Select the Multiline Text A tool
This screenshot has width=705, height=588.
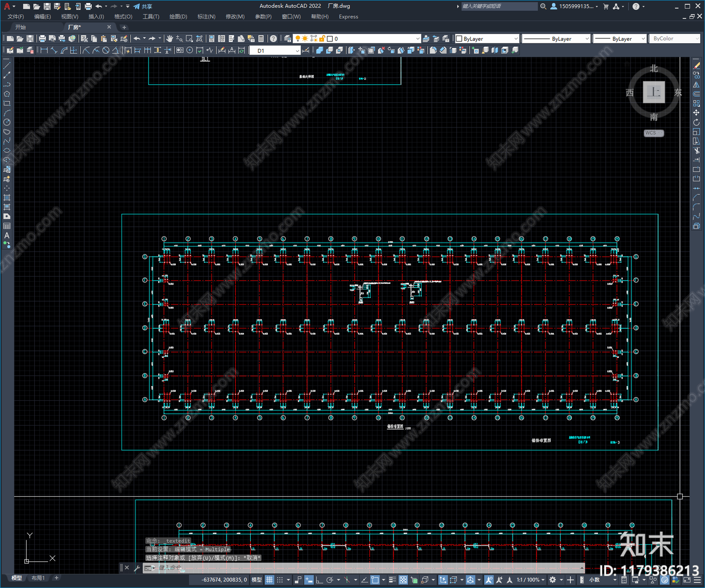(x=7, y=235)
